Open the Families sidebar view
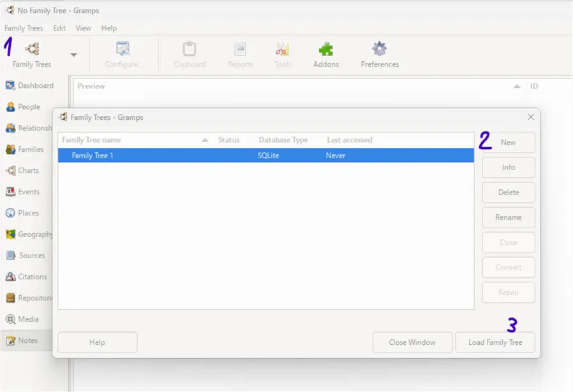This screenshot has height=392, width=573. 25,149
